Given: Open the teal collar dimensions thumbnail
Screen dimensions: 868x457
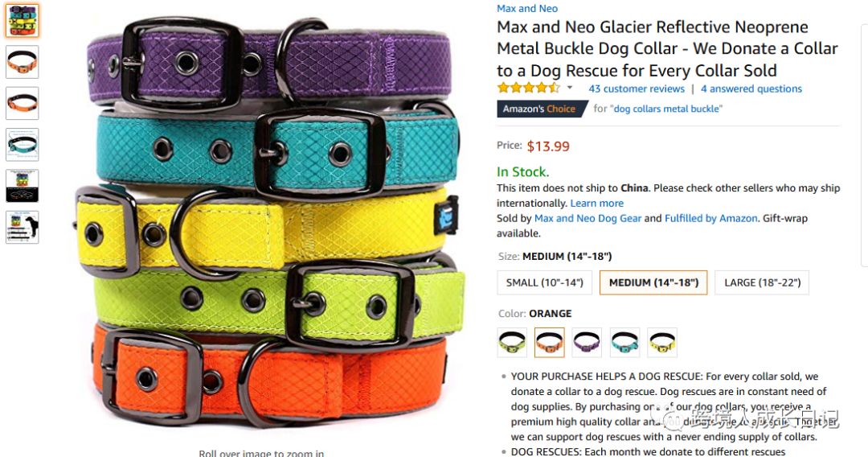Looking at the screenshot, I should point(23,145).
